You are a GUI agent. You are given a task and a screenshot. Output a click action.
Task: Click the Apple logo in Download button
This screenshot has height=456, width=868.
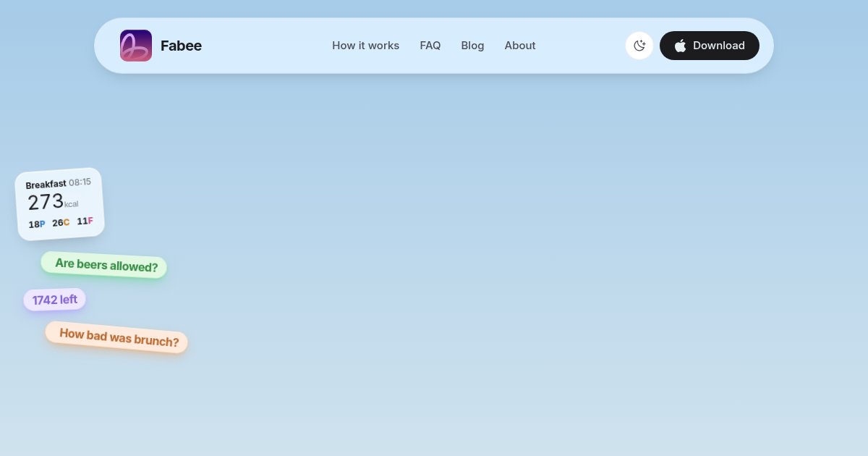point(680,46)
